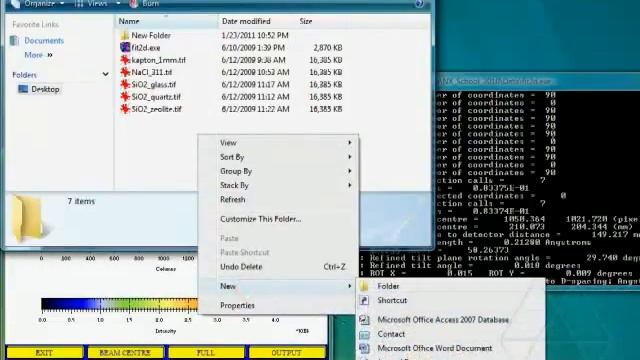Click the kapton_1mm.tif file icon

tap(125, 60)
